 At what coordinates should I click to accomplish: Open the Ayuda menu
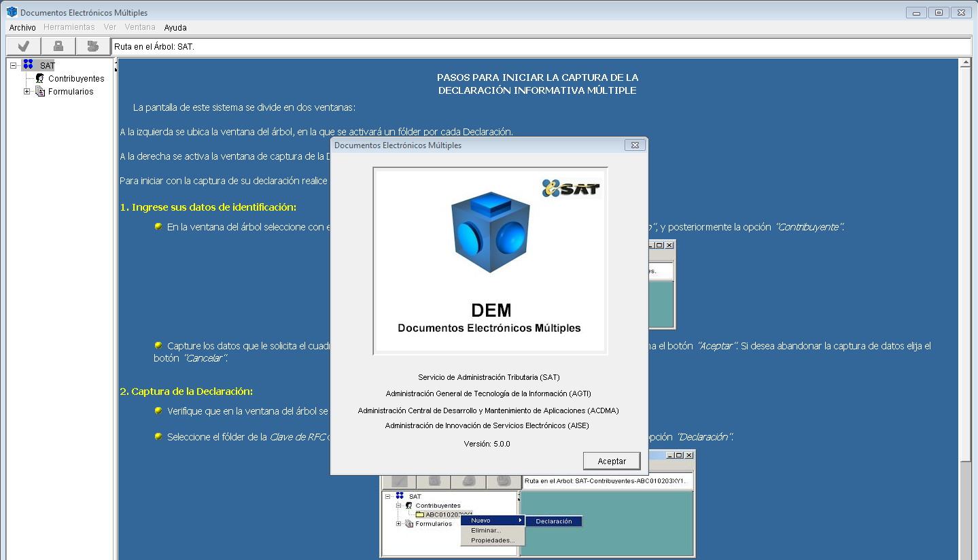(x=175, y=28)
